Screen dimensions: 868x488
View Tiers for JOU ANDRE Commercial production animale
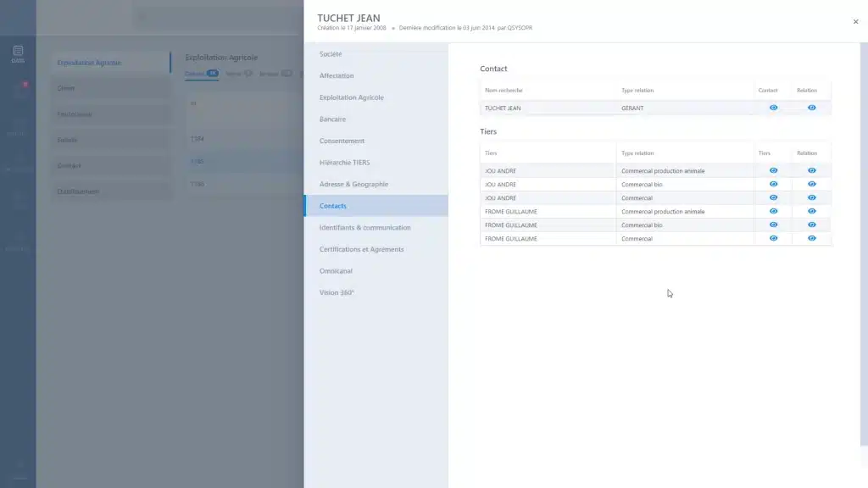click(773, 170)
